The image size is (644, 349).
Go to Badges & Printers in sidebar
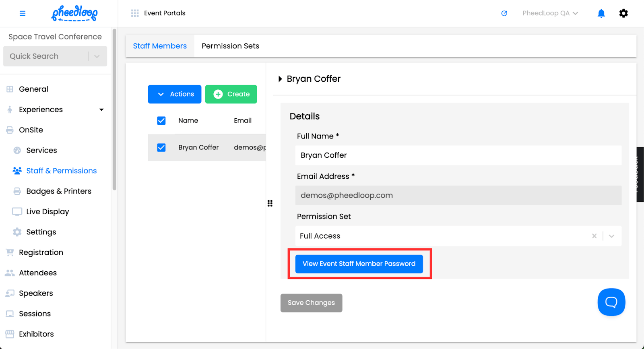coord(59,191)
